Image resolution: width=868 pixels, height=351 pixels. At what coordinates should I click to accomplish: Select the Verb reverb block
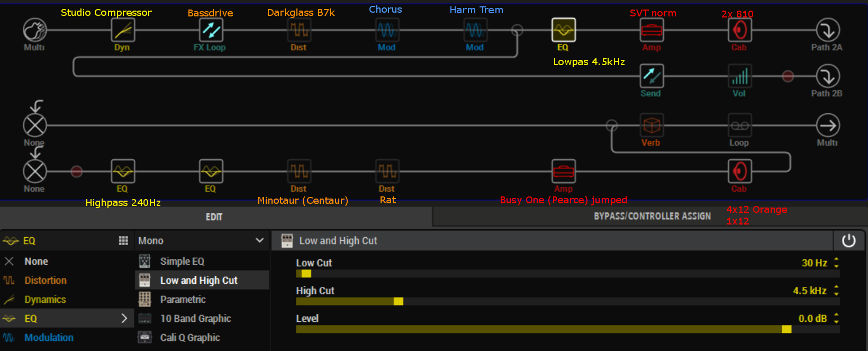point(652,125)
